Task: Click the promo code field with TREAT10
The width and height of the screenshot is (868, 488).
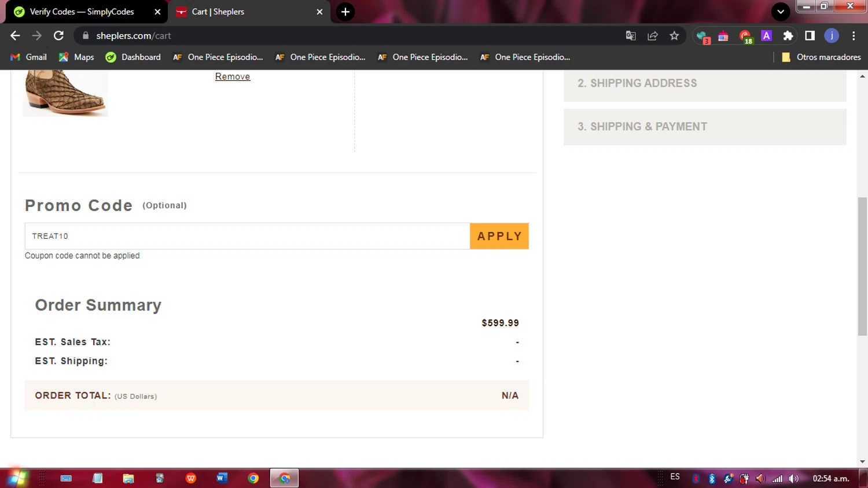Action: click(247, 236)
